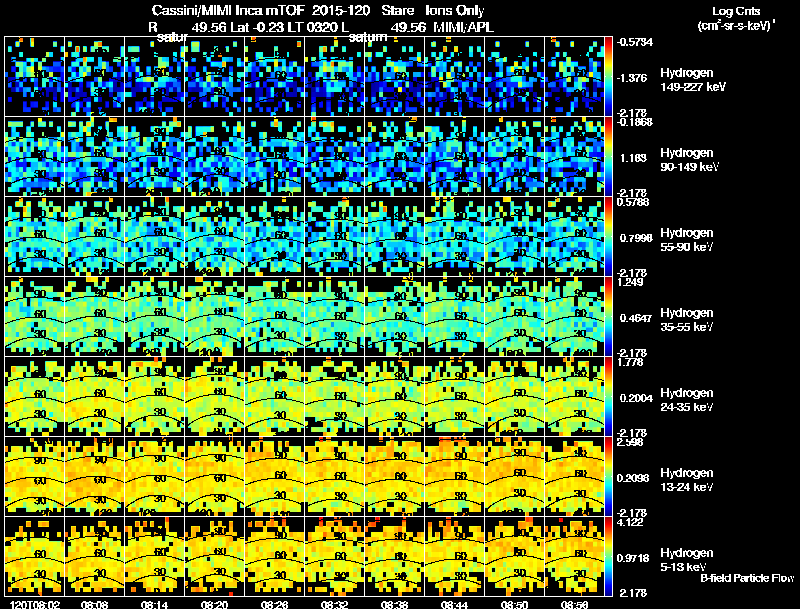This screenshot has height=609, width=800.
Task: Click the '-1.376' color scale midpoint
Action: 633,78
